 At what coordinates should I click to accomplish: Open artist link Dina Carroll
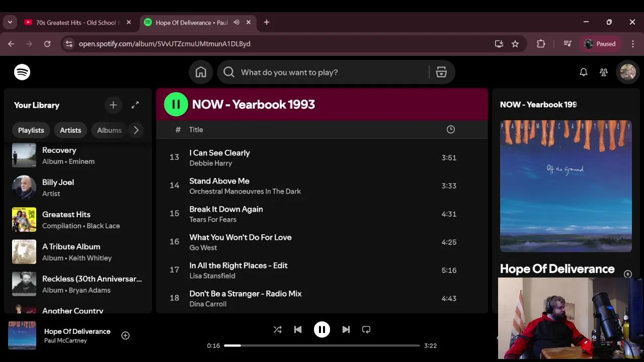(208, 304)
